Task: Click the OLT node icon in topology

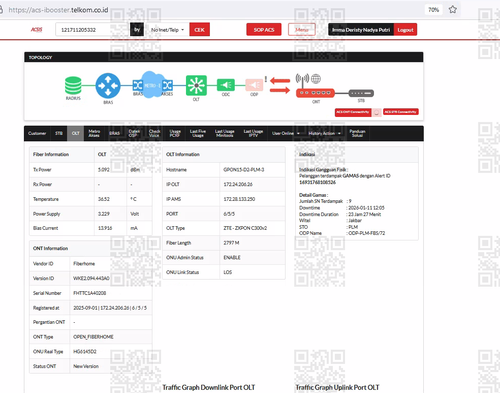Action: pyautogui.click(x=196, y=86)
